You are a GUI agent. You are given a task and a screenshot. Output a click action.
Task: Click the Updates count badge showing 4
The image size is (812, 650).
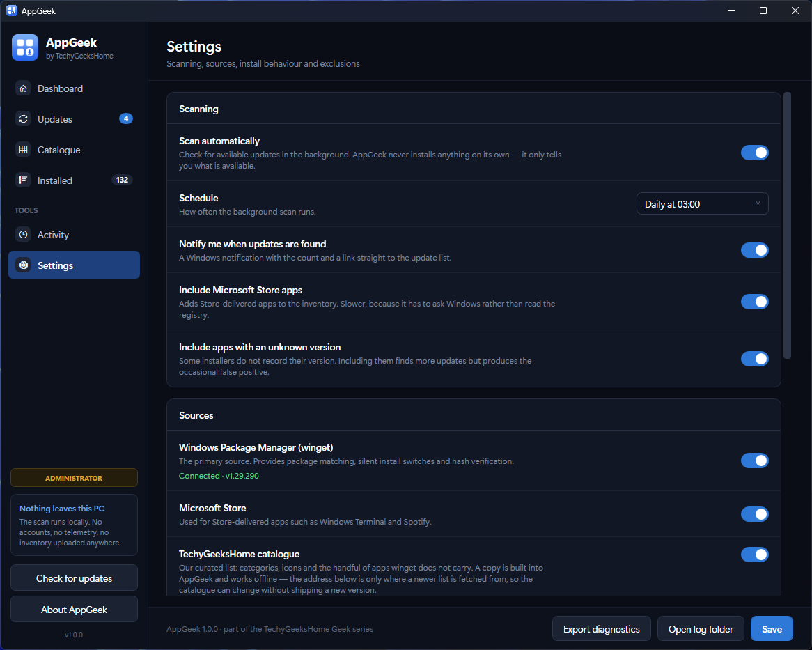[x=126, y=118]
